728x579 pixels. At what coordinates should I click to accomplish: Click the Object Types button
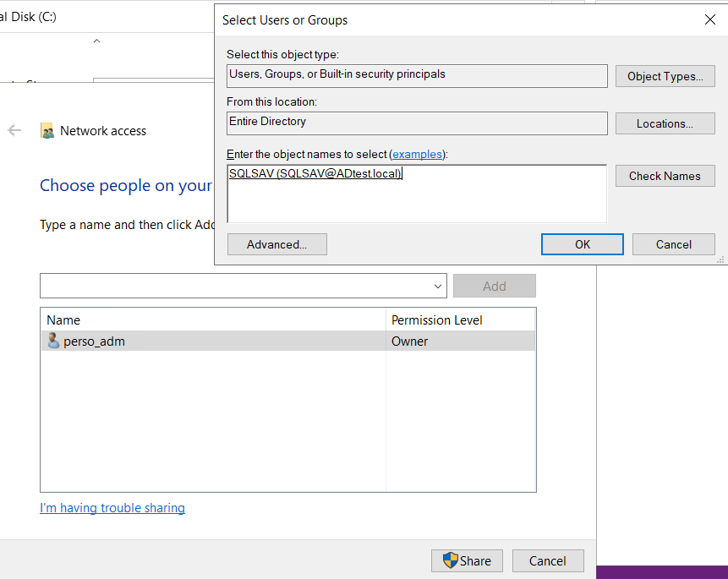tap(665, 76)
